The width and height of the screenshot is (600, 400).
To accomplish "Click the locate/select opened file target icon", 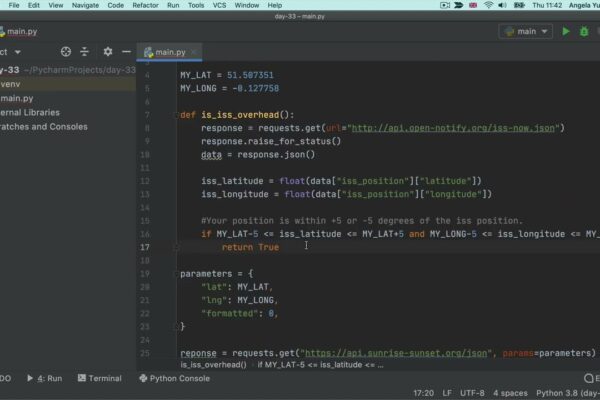I will (66, 52).
